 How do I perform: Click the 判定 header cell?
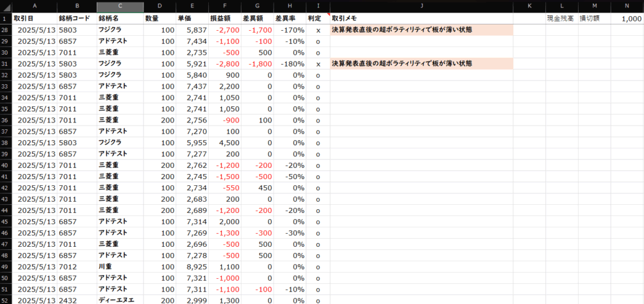pos(318,18)
